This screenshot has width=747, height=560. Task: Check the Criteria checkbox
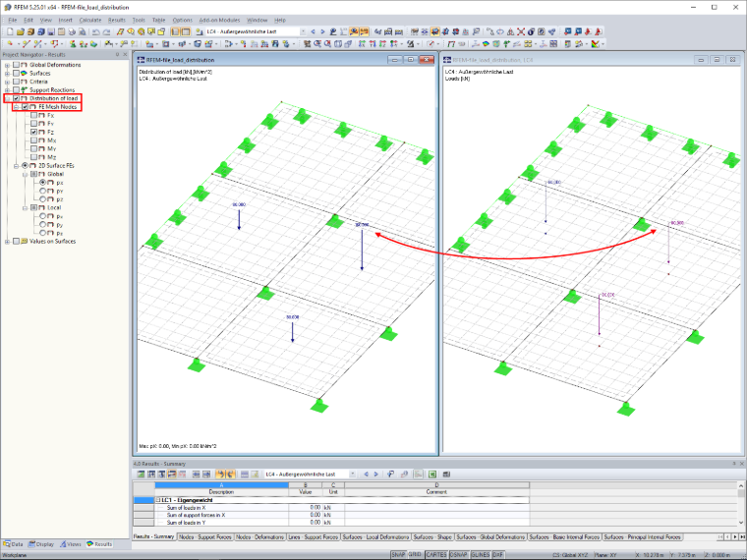pos(16,82)
